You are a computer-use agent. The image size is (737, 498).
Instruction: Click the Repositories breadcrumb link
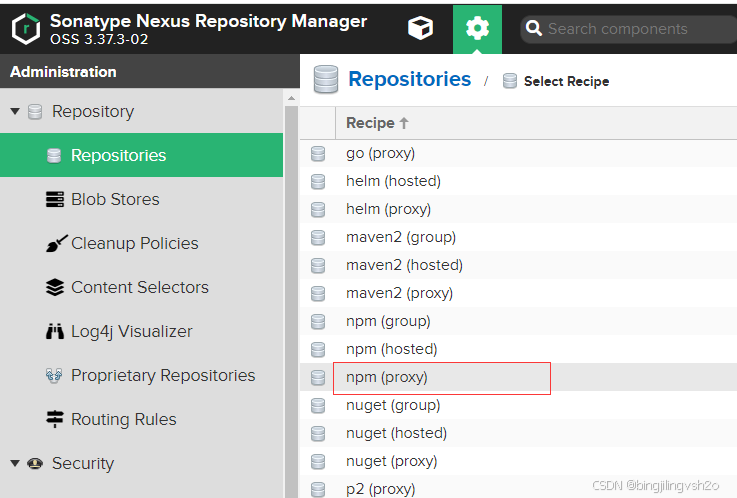409,79
